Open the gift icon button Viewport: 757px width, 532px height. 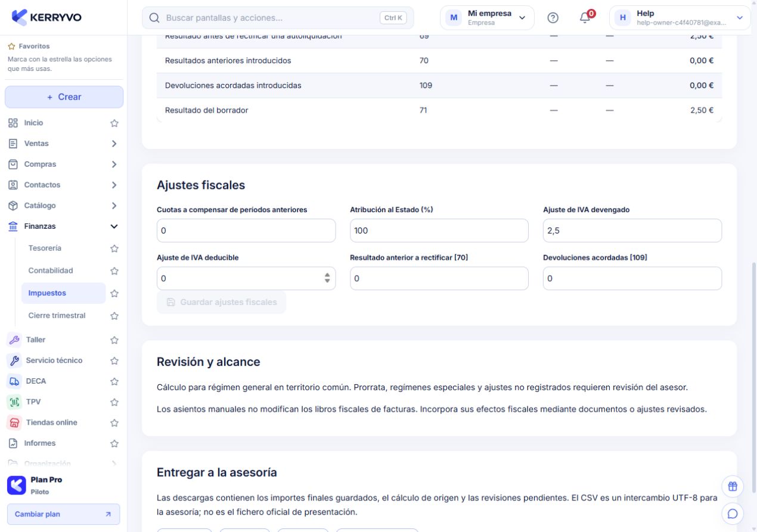point(733,486)
